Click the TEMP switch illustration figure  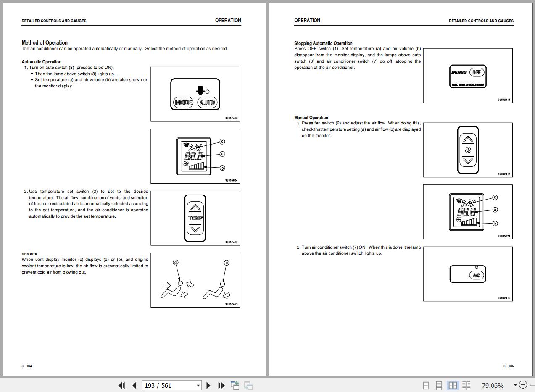195,218
